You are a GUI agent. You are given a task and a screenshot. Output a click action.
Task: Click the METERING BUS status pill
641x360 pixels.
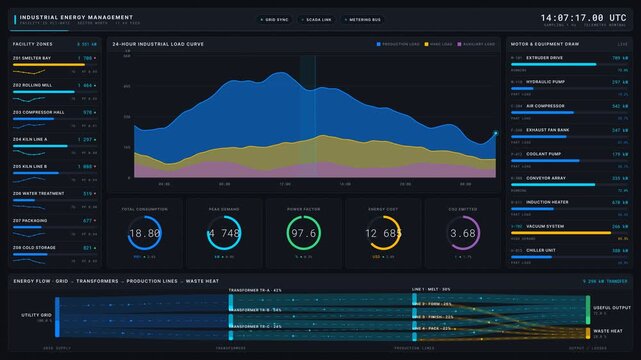363,20
